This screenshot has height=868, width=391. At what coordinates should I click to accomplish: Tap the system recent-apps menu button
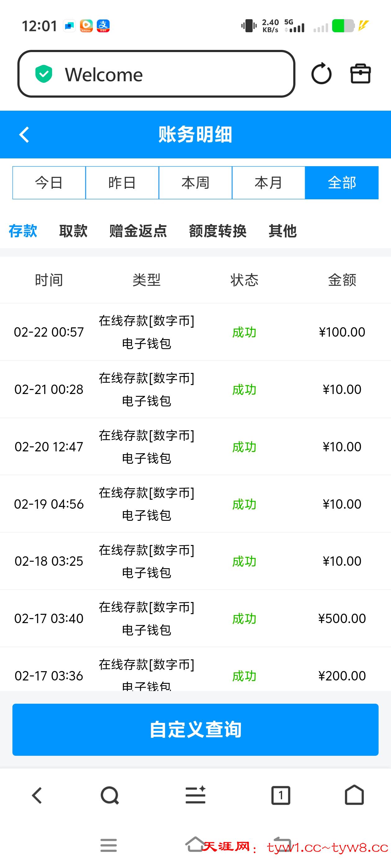pyautogui.click(x=109, y=845)
